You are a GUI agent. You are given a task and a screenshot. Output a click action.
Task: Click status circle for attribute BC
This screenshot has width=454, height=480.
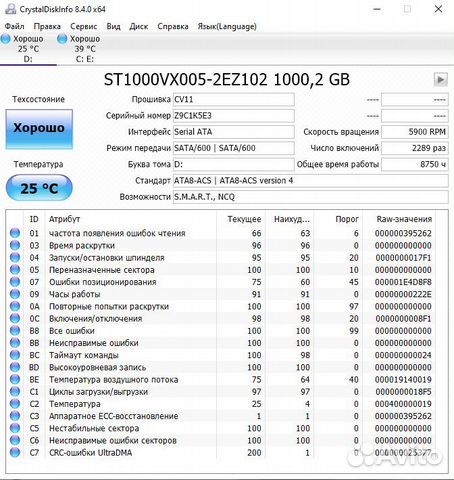click(15, 355)
